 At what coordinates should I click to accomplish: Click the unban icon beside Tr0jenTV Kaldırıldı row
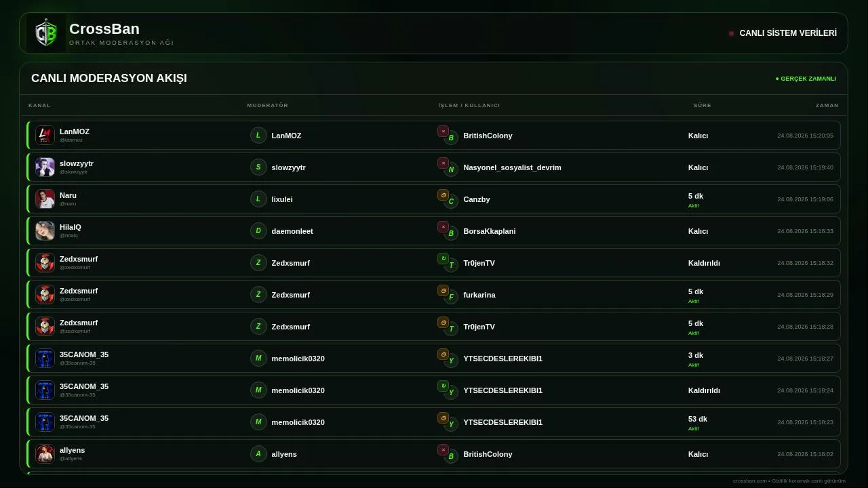coord(443,258)
